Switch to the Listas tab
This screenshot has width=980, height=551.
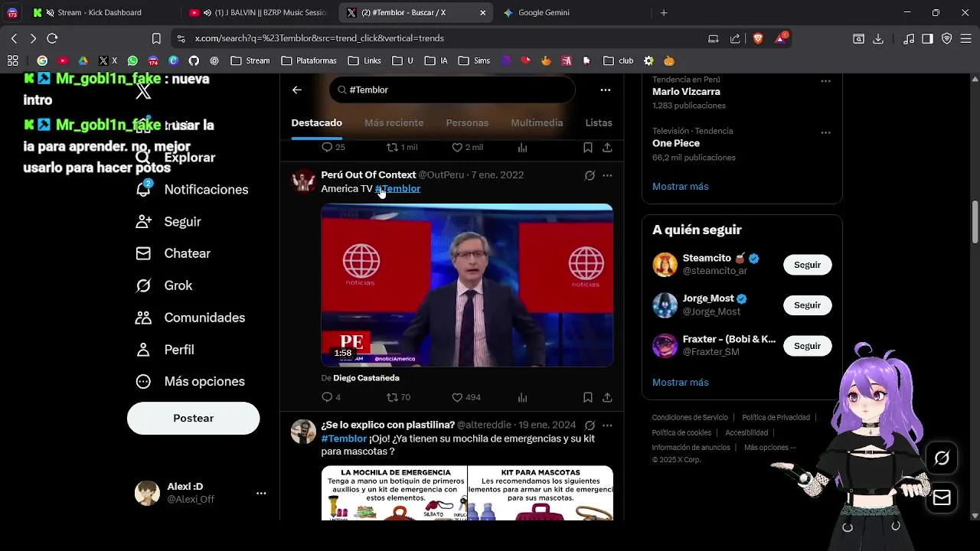[599, 123]
